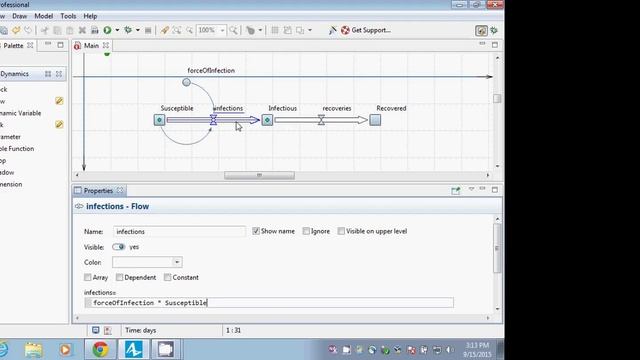The width and height of the screenshot is (640, 360).
Task: Select the model perspective icon at toolbar right
Action: point(481,31)
